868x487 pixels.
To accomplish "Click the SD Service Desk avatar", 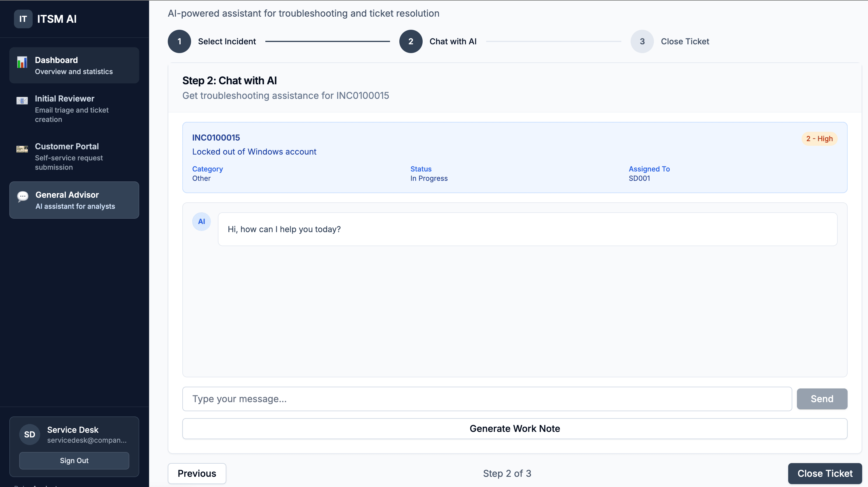I will [29, 435].
